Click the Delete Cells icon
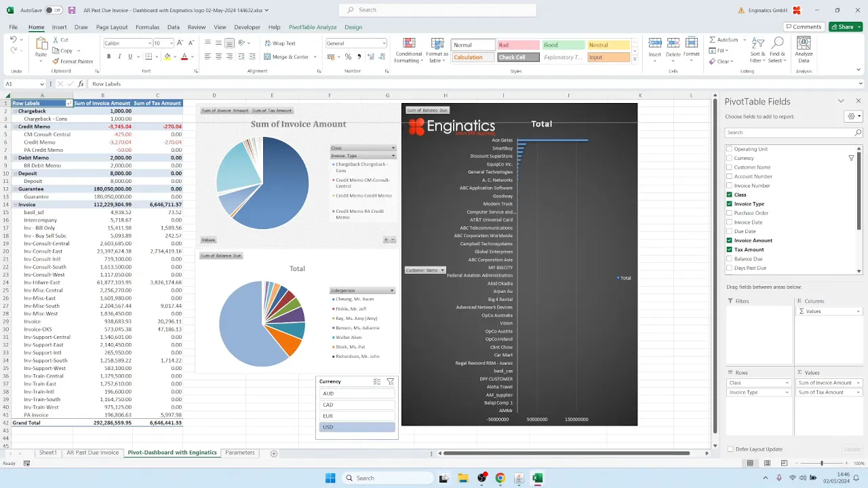The image size is (868, 488). 673,43
